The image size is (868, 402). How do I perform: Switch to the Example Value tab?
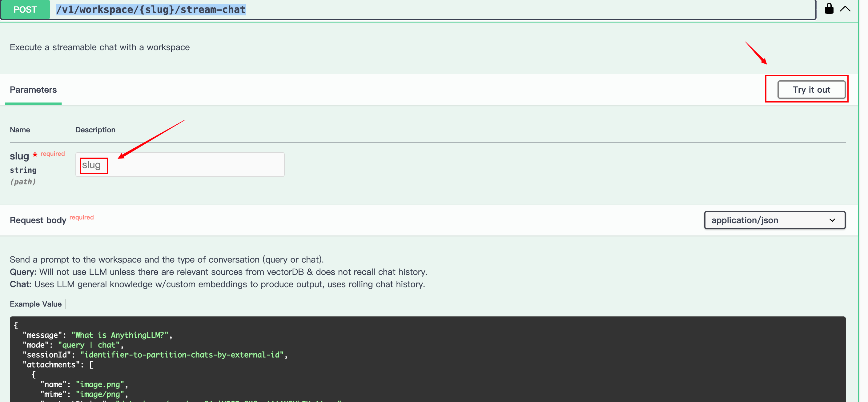36,304
